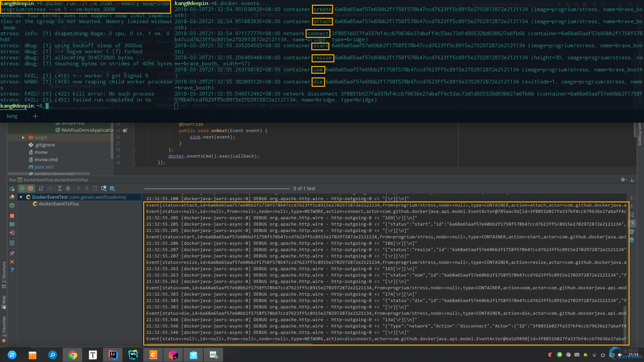
Task: Sort tests alphabetically
Action: (41, 188)
